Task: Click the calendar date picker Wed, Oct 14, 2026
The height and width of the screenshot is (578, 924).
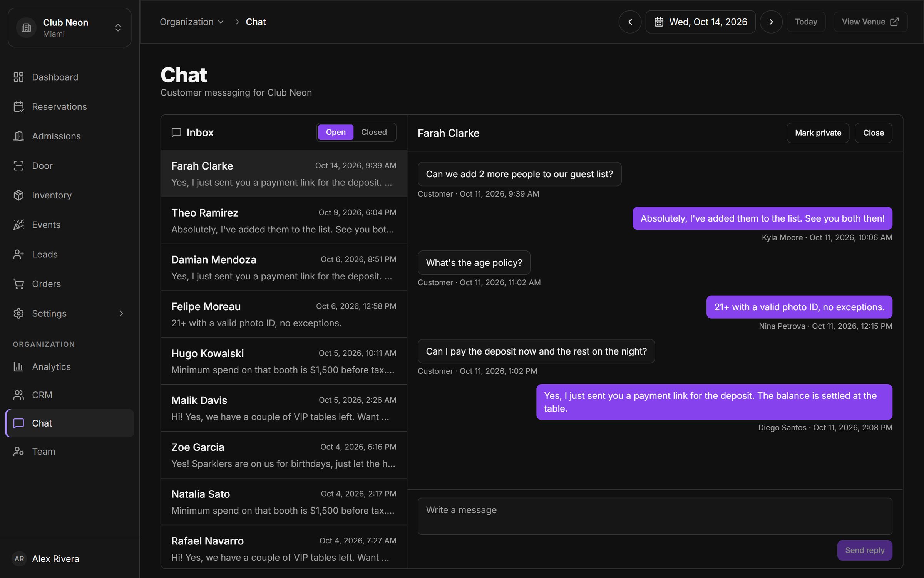Action: (x=700, y=22)
